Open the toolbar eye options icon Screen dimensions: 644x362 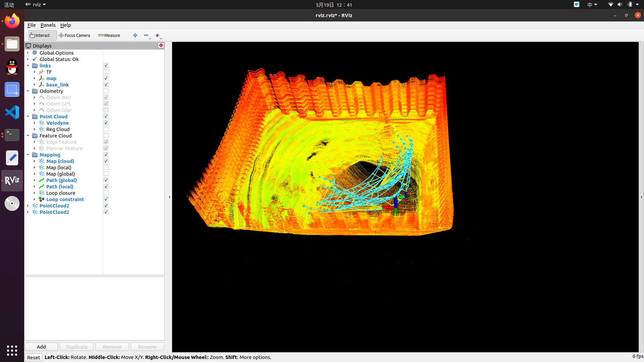[x=157, y=35]
